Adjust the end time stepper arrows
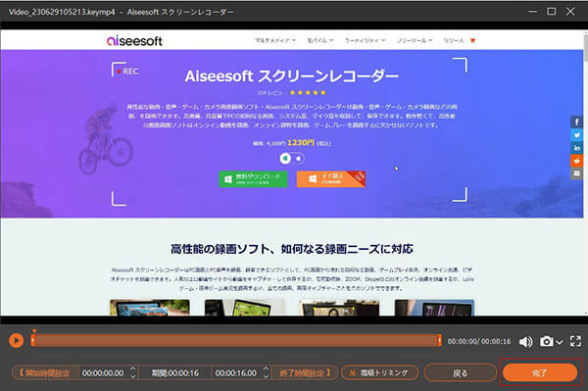The image size is (588, 391). (x=266, y=372)
